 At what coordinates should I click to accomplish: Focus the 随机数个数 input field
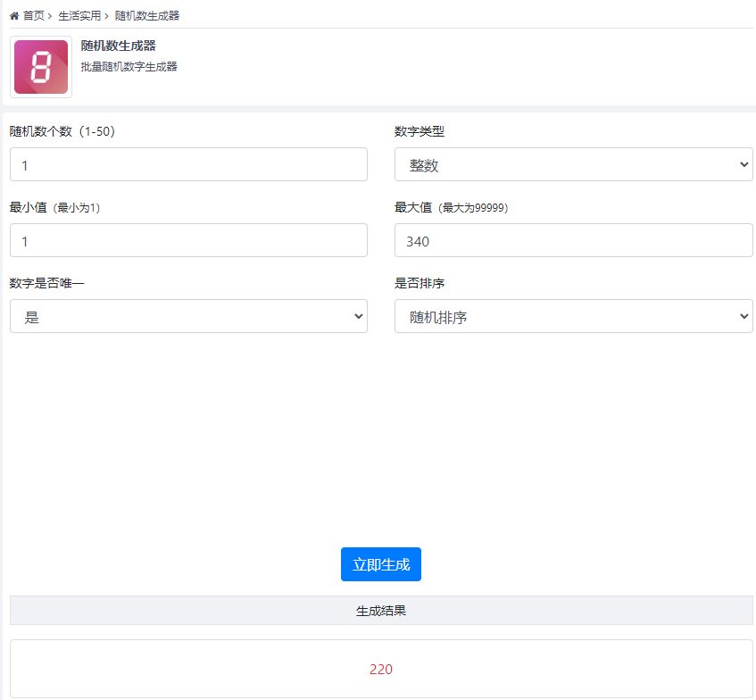pyautogui.click(x=188, y=164)
